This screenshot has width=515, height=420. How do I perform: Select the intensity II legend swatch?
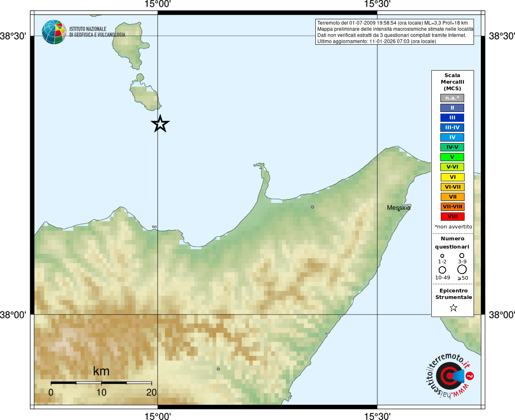(452, 108)
